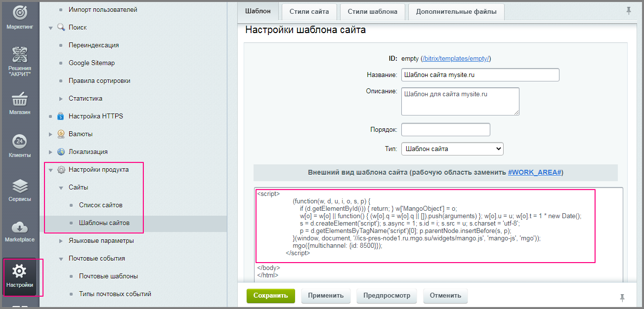Select Правила сортировки in the tree
The image size is (644, 309).
point(99,80)
